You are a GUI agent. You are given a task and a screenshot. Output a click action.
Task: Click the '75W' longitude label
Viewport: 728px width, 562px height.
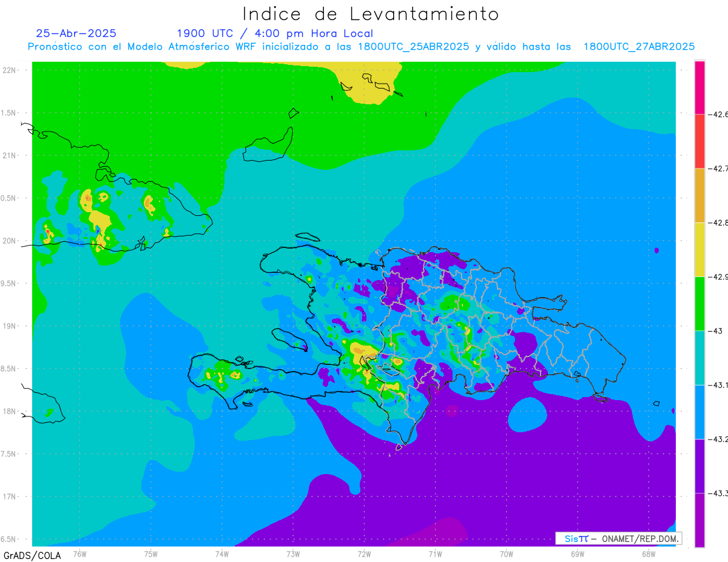[x=150, y=554]
